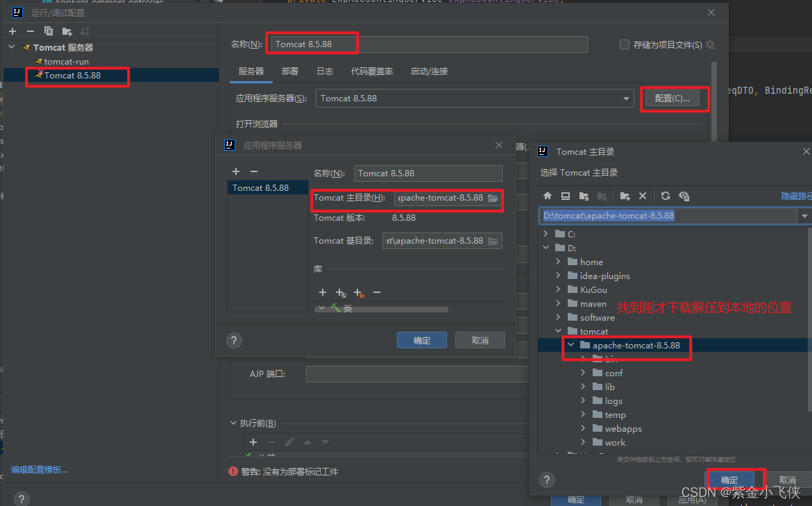The image size is (812, 506).
Task: Select Tomcat 8.5.88 configuration in left tree
Action: point(111,76)
